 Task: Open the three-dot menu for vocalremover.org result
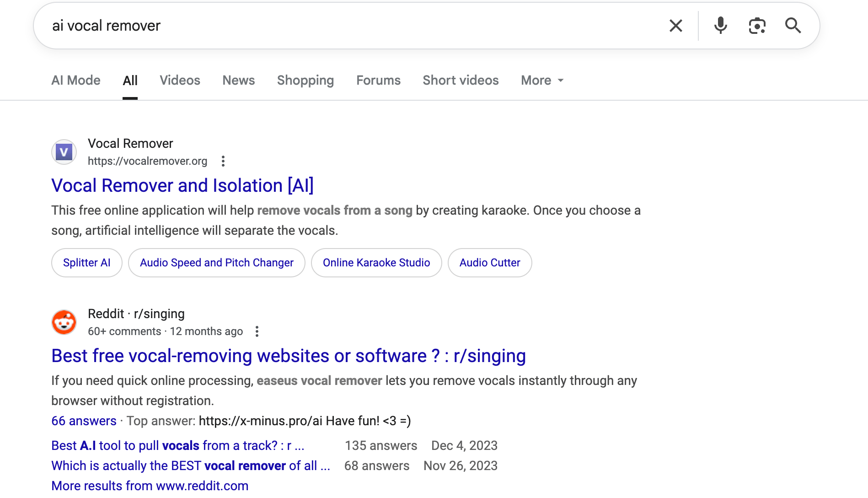pos(223,161)
